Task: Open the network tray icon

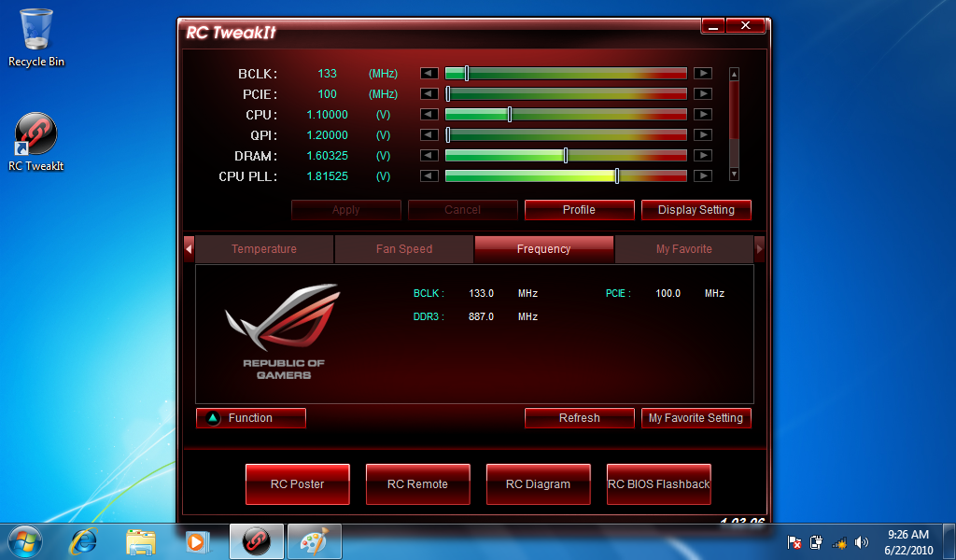Action: point(839,542)
